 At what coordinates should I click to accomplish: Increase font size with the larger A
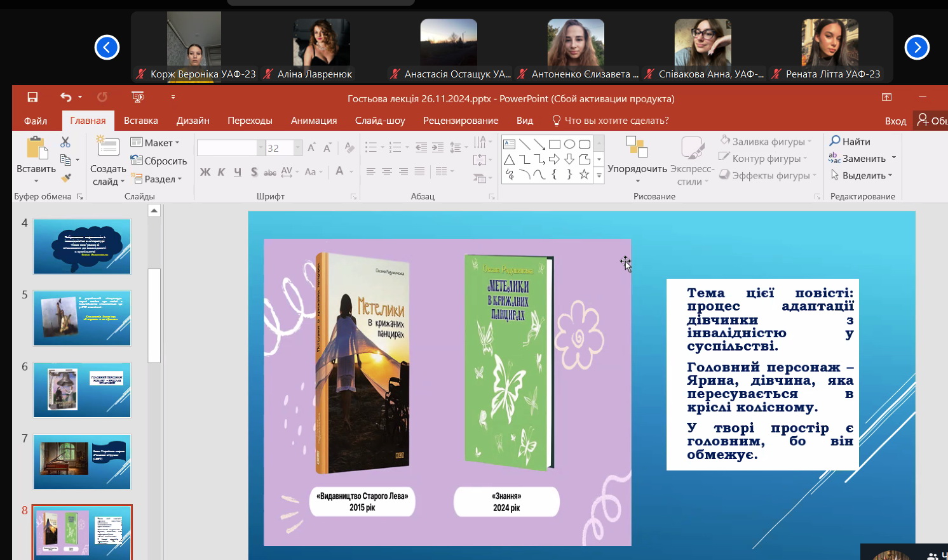coord(311,148)
